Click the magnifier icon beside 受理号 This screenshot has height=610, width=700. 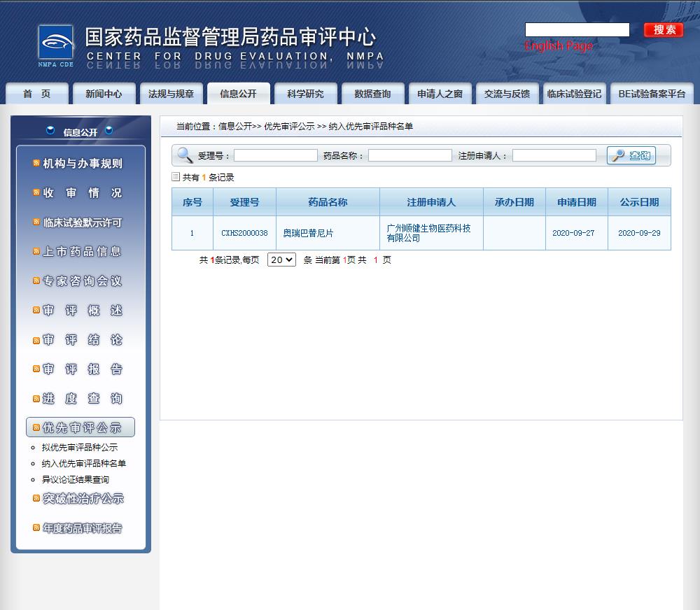(185, 155)
